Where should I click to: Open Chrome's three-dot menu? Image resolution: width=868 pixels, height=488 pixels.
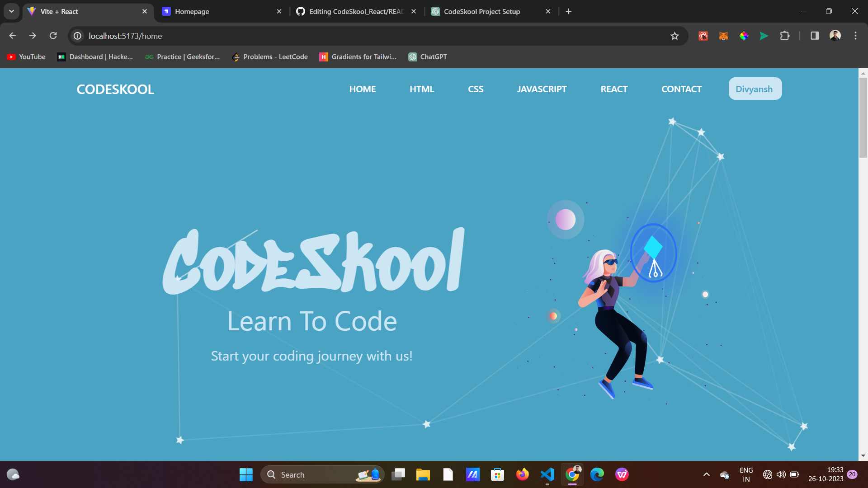[855, 36]
